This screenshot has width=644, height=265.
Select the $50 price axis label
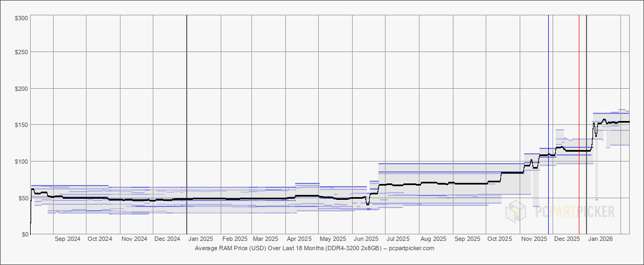tap(23, 198)
